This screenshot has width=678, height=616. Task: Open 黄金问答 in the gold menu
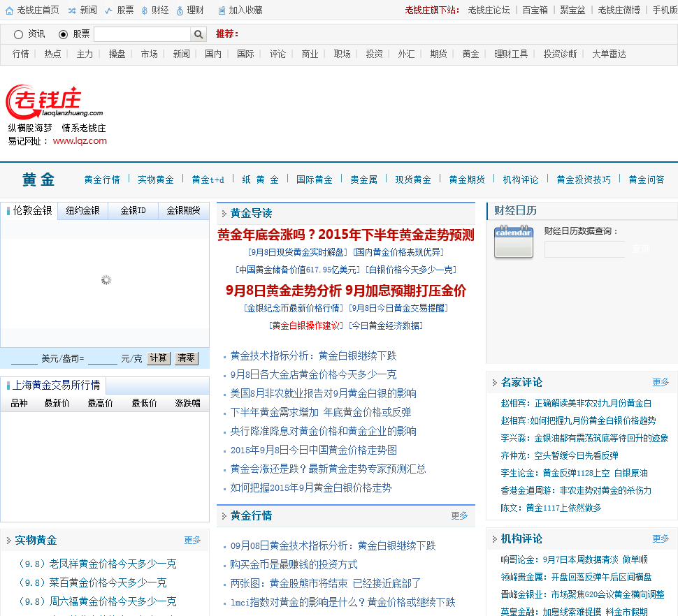point(647,179)
